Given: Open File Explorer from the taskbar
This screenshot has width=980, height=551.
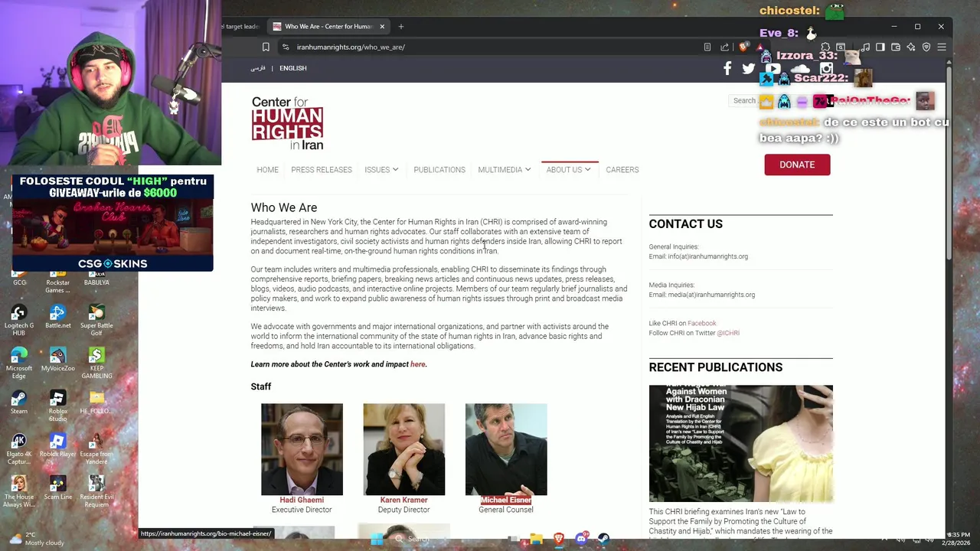Looking at the screenshot, I should 536,539.
